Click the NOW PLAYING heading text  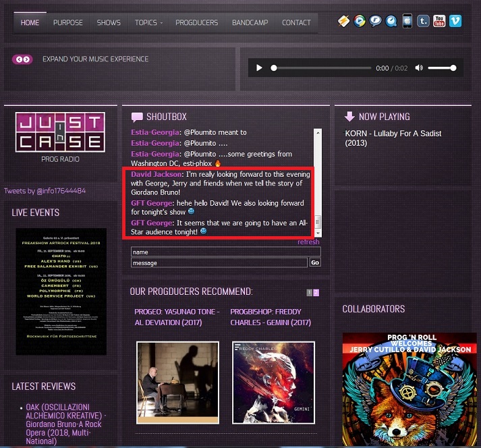[385, 117]
